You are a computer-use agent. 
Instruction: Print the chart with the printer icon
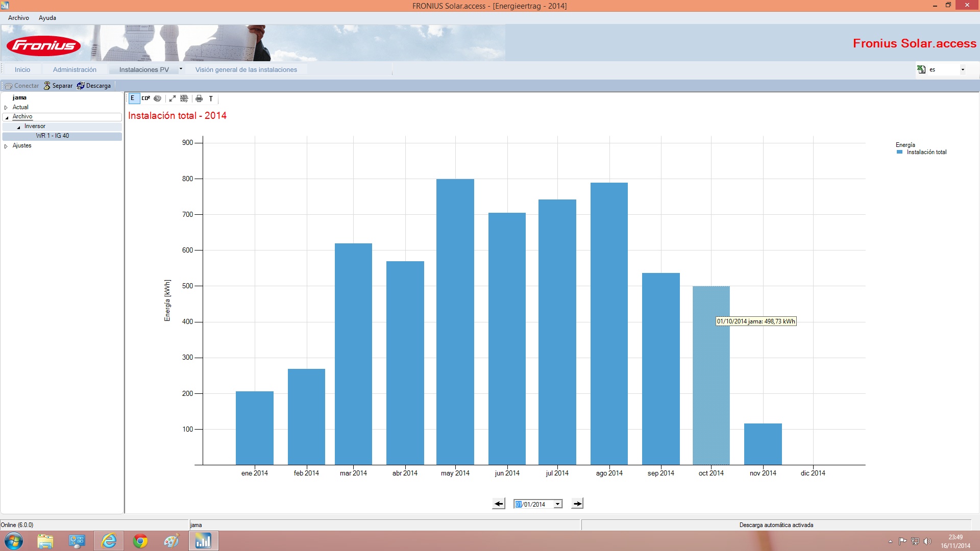pyautogui.click(x=199, y=98)
